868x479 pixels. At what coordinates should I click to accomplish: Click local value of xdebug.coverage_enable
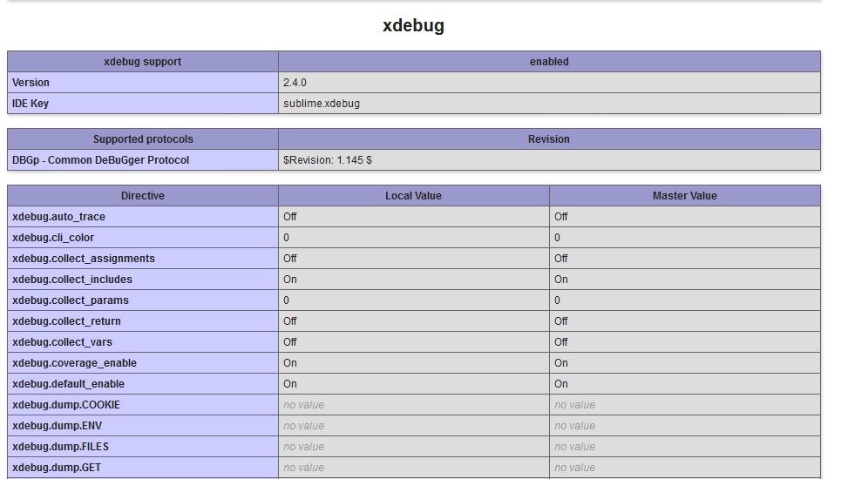pos(290,363)
